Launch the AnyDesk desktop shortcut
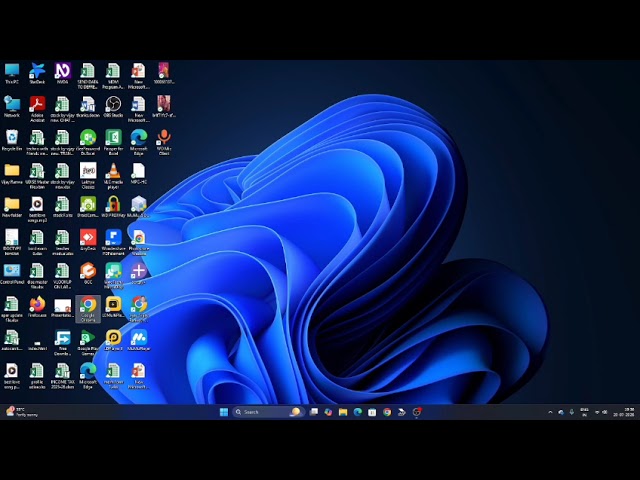Viewport: 640px width, 480px height. 88,240
